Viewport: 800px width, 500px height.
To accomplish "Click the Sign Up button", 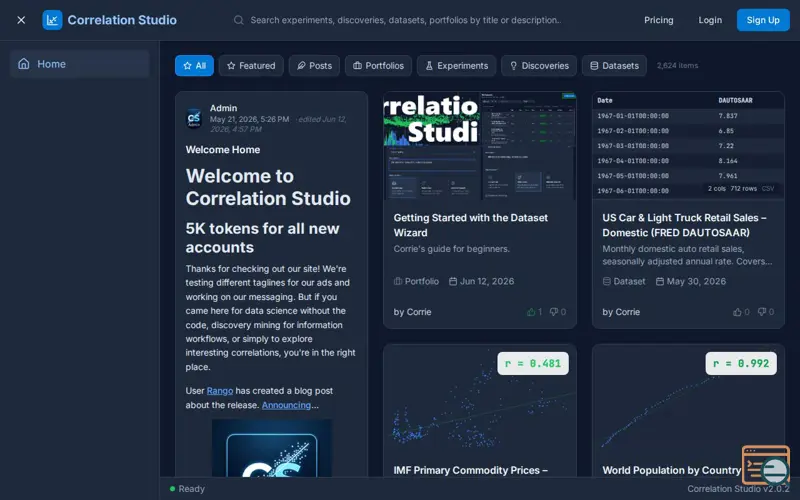I will point(763,20).
